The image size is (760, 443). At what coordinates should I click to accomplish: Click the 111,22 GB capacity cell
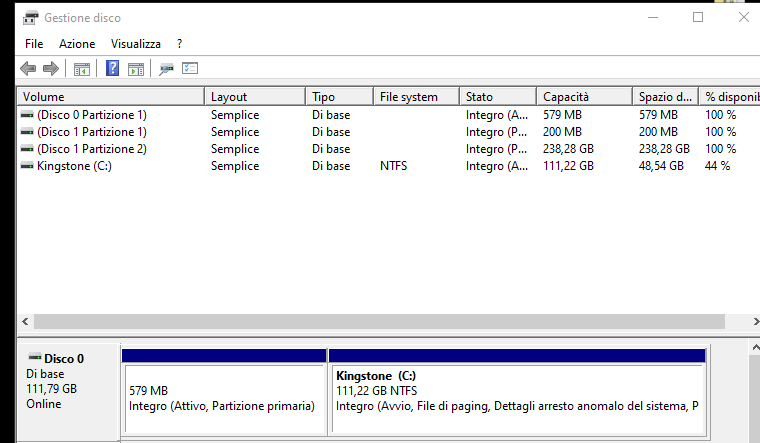[568, 166]
